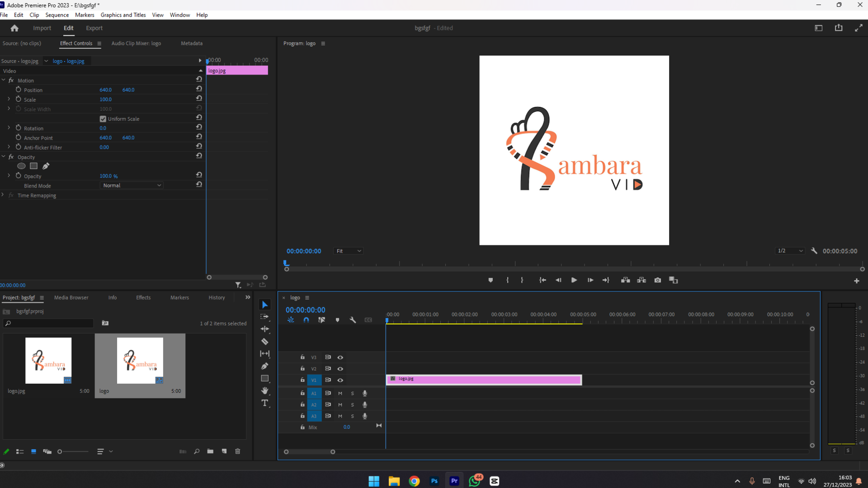Click the Lift/Extract button in Program monitor

pos(626,279)
